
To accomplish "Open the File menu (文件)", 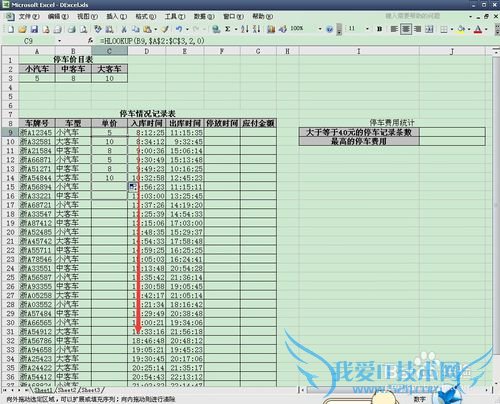I will 29,16.
